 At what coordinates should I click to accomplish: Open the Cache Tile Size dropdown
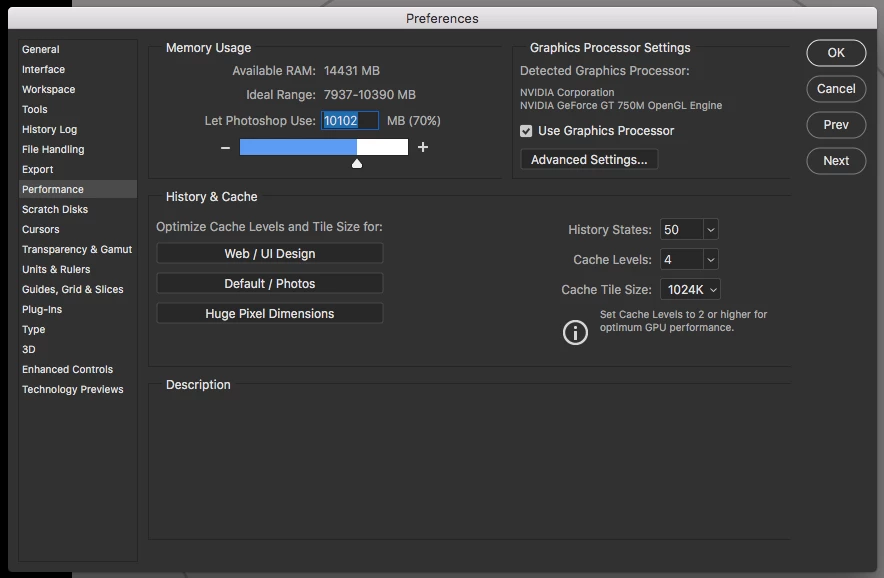point(690,289)
